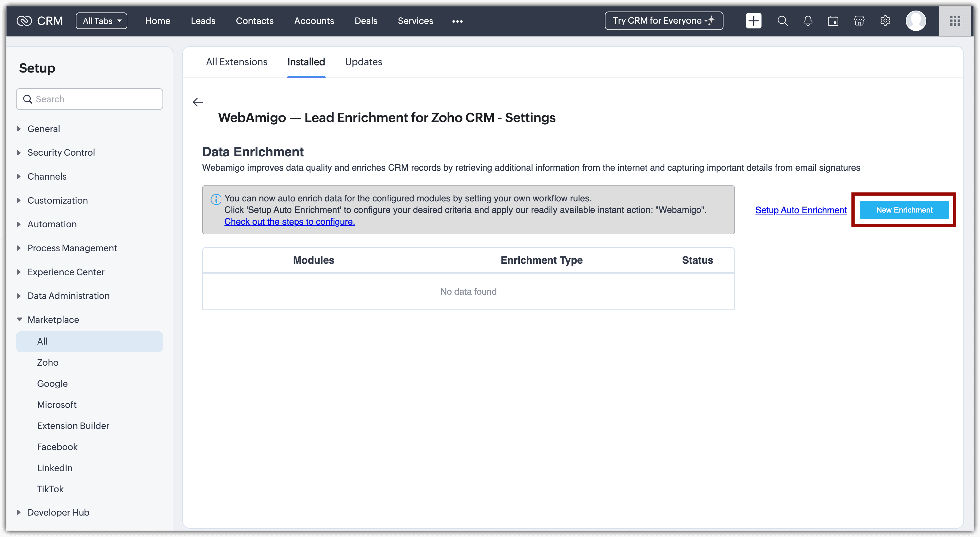
Task: Open the All Tabs dropdown
Action: [102, 21]
